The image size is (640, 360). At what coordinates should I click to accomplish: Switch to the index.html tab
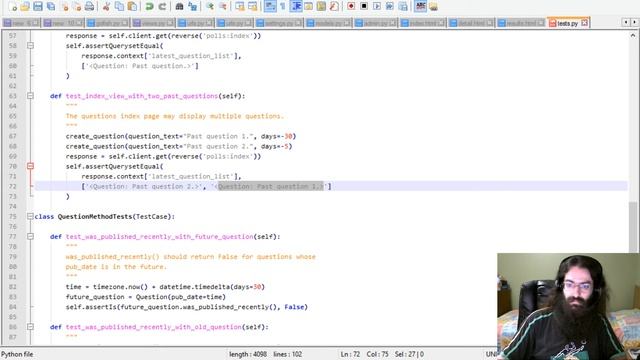[x=423, y=23]
